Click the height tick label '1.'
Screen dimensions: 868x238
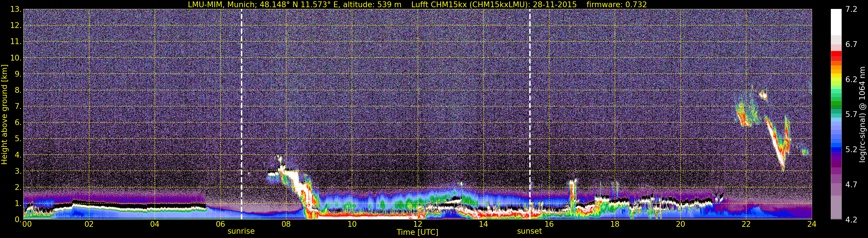pyautogui.click(x=18, y=203)
